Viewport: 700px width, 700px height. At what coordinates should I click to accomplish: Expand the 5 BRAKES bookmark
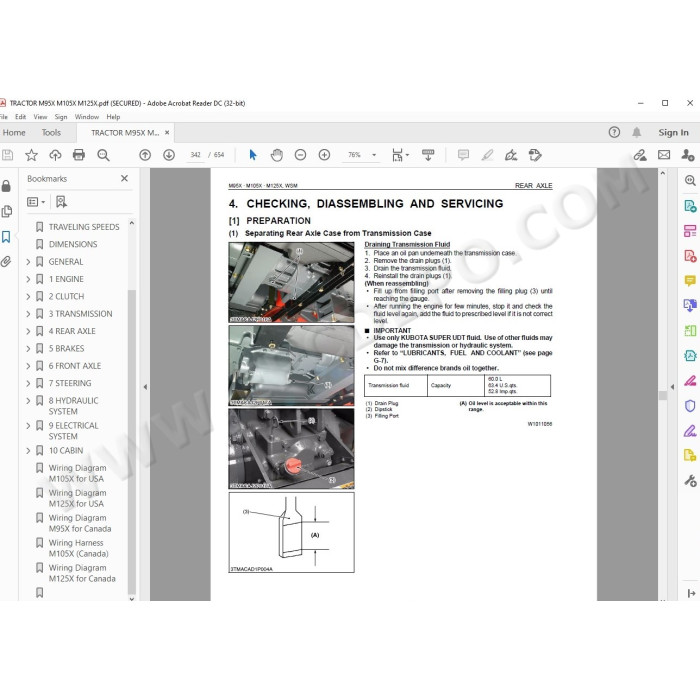click(x=28, y=349)
